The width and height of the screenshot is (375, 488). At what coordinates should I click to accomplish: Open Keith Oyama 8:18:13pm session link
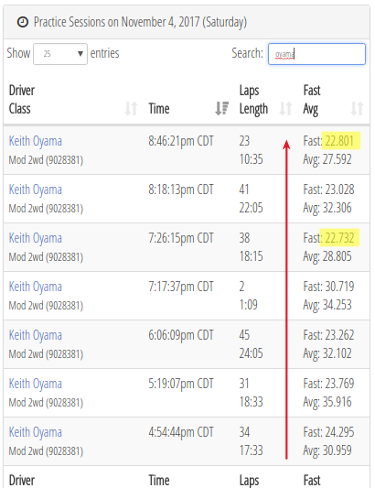pos(35,190)
